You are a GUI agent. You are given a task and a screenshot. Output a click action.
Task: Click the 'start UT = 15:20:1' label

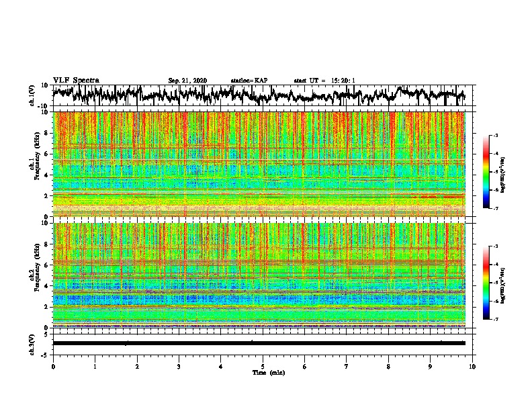coord(324,81)
